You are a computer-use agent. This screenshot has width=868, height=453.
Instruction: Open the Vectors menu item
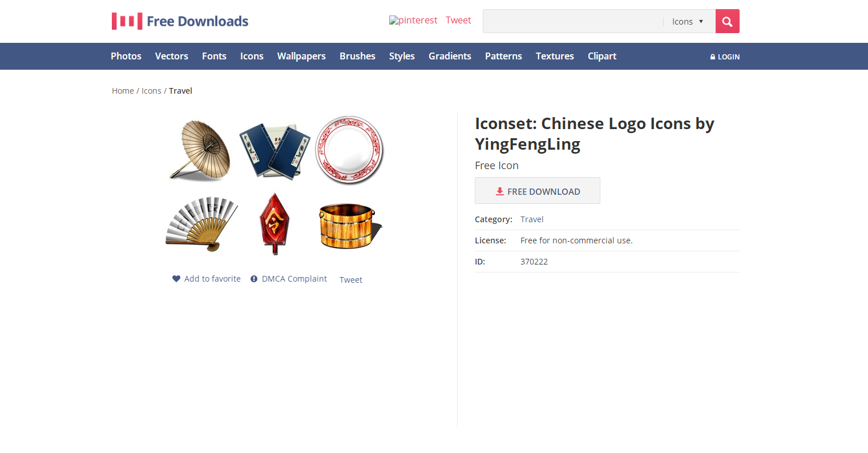click(172, 56)
